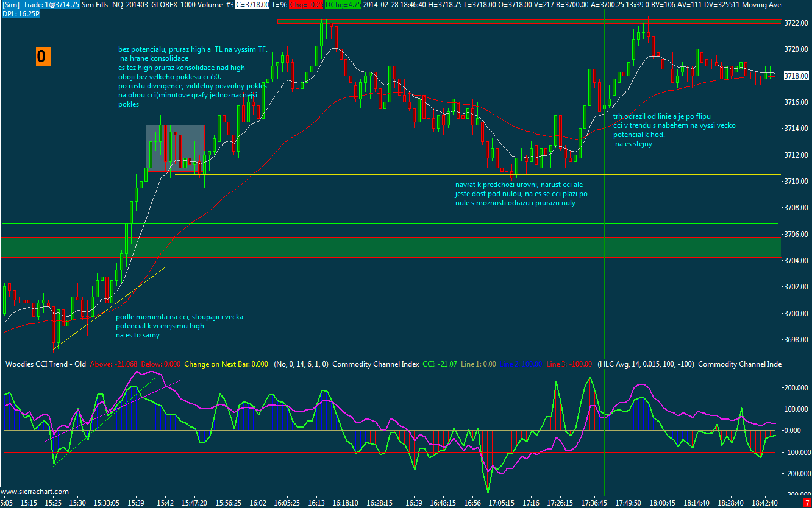Click the Trade: 1@3714.75 header text

[x=51, y=4]
